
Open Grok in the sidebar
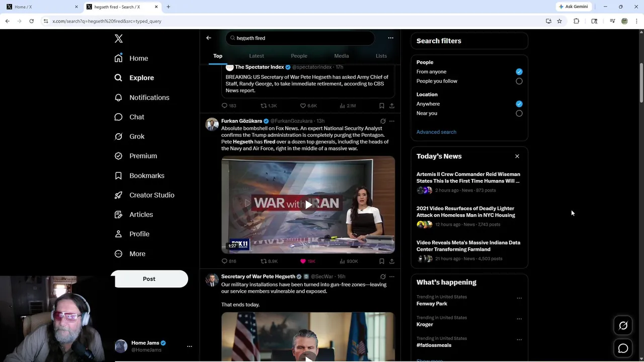[x=129, y=136]
